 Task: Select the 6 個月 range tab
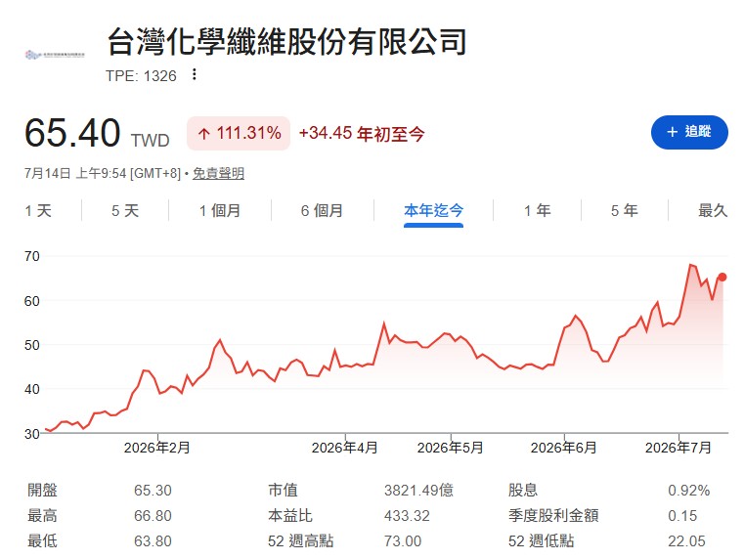coord(323,210)
